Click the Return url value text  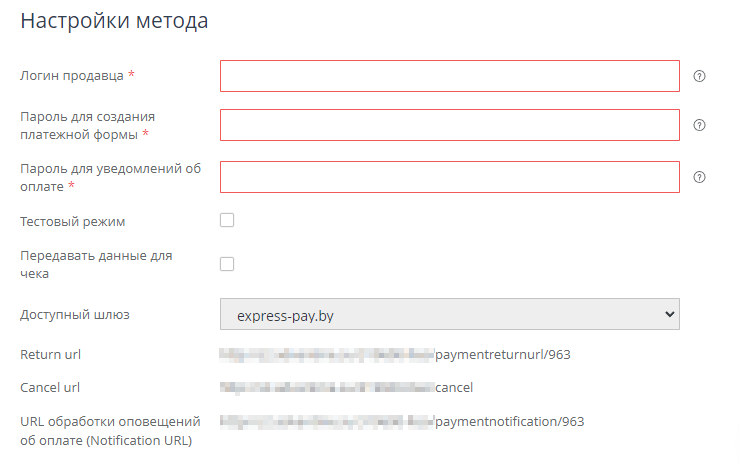pyautogui.click(x=400, y=354)
